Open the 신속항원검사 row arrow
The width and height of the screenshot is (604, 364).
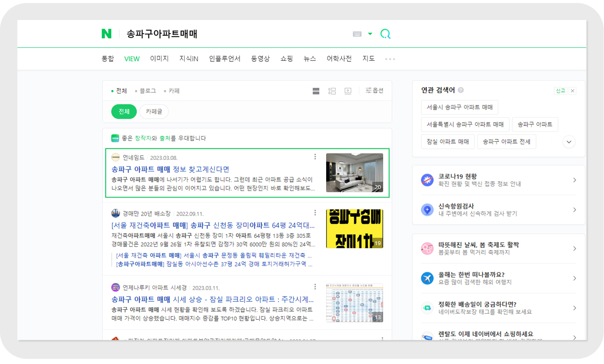[574, 210]
